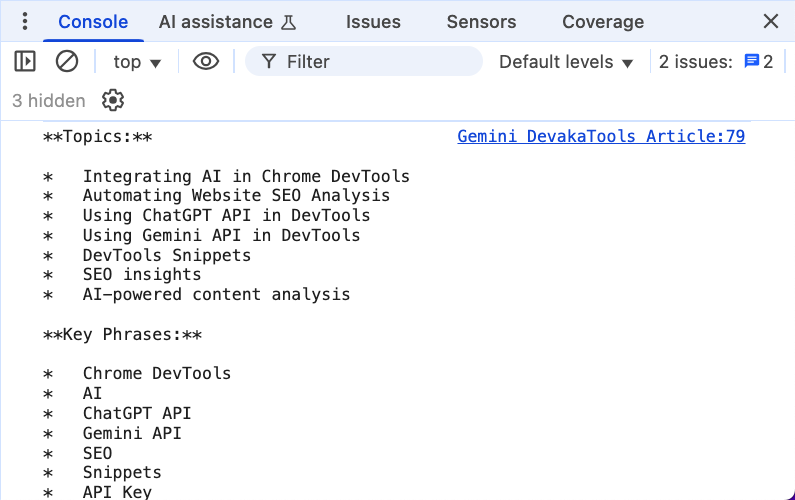Image resolution: width=795 pixels, height=500 pixels.
Task: Click the 'API Key' key phrase line
Action: tap(117, 491)
